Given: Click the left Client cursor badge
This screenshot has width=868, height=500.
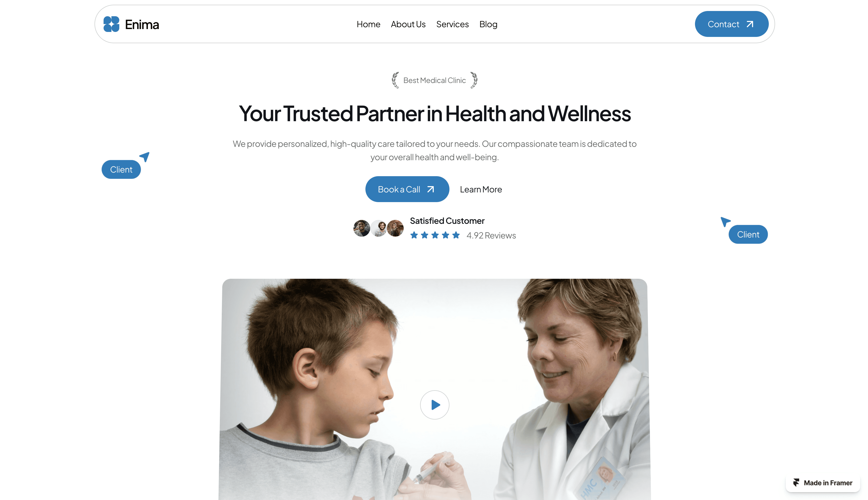Looking at the screenshot, I should point(121,169).
